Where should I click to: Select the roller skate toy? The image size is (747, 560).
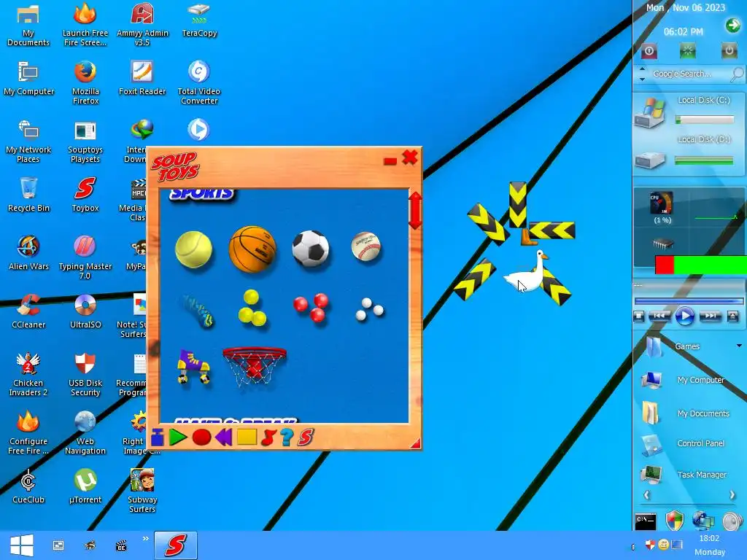(193, 366)
